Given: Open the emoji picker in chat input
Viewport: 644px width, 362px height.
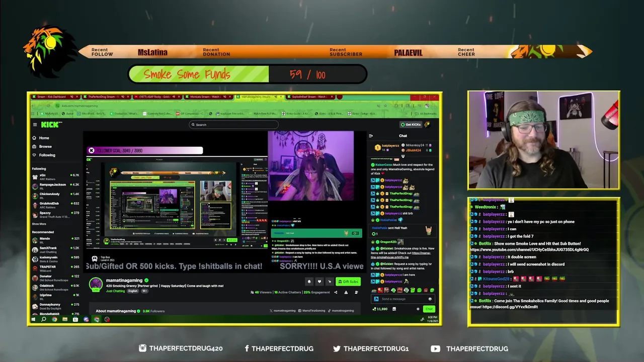Looking at the screenshot, I should coord(430,299).
